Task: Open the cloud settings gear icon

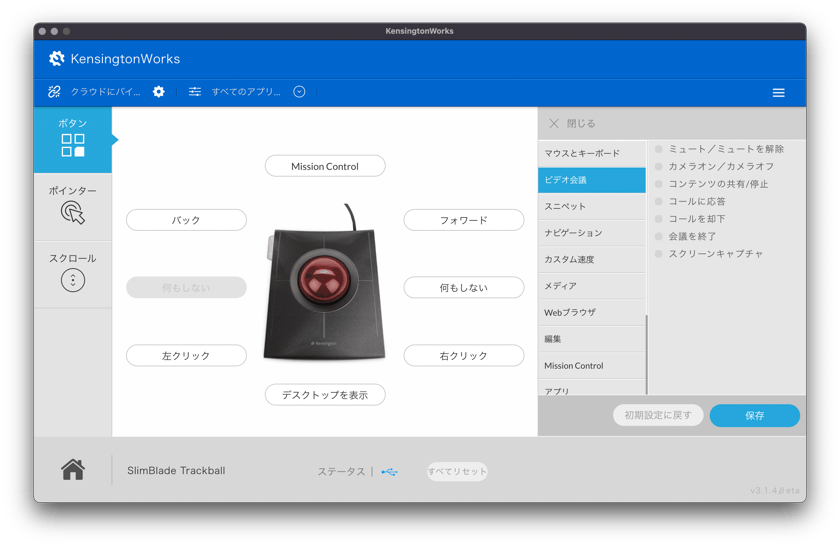Action: (159, 92)
